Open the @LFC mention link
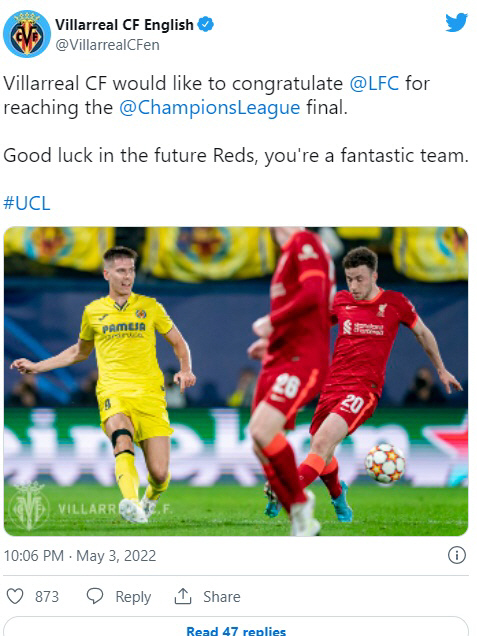Screen dimensions: 477x636 click(374, 84)
